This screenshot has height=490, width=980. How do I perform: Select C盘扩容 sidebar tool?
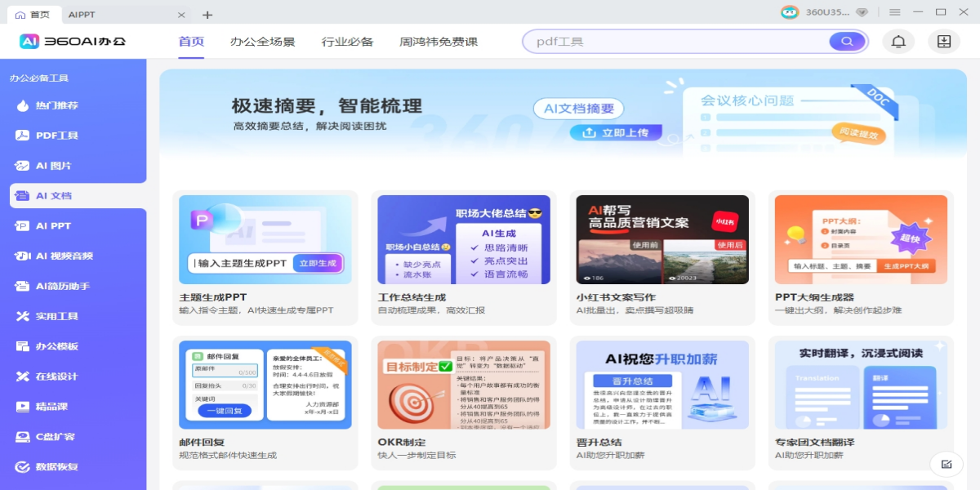56,437
